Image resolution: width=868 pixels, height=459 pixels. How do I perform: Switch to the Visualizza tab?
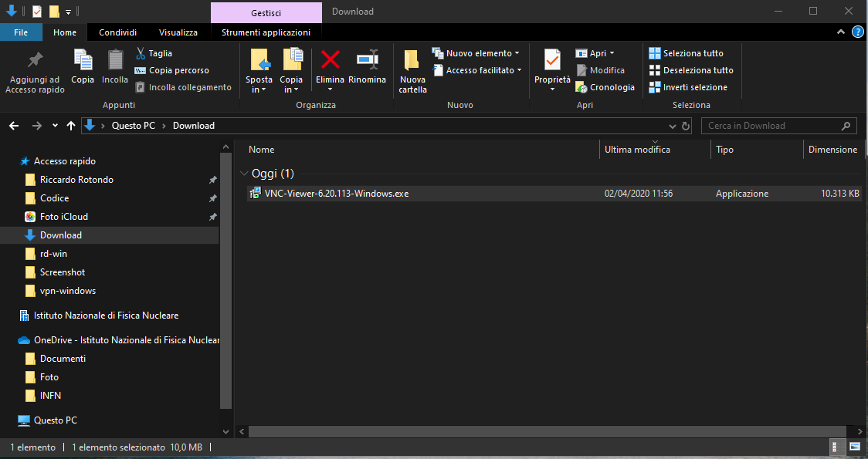pos(178,32)
